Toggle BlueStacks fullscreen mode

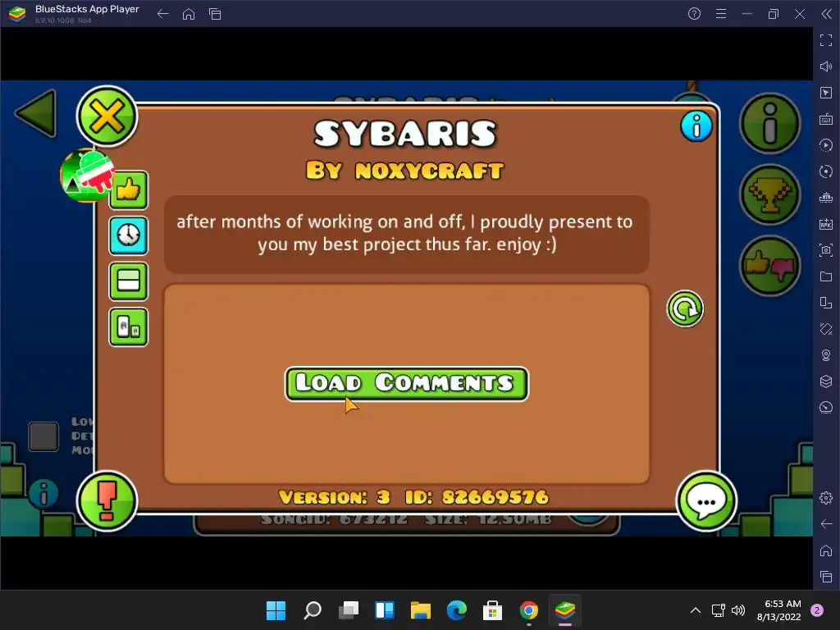(826, 40)
